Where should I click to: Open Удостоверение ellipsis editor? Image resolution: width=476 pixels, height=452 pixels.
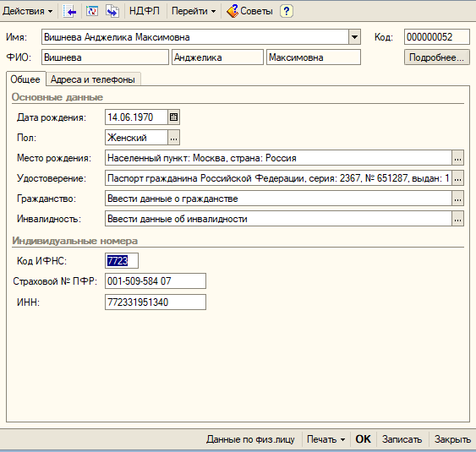pyautogui.click(x=457, y=178)
